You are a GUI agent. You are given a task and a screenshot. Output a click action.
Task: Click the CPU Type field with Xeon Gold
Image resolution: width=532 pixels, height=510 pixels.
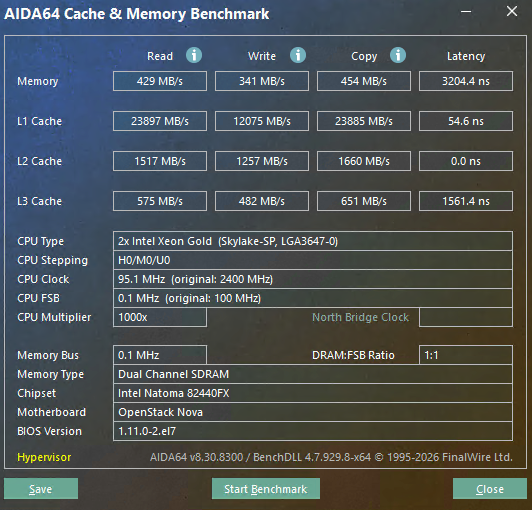(x=313, y=241)
